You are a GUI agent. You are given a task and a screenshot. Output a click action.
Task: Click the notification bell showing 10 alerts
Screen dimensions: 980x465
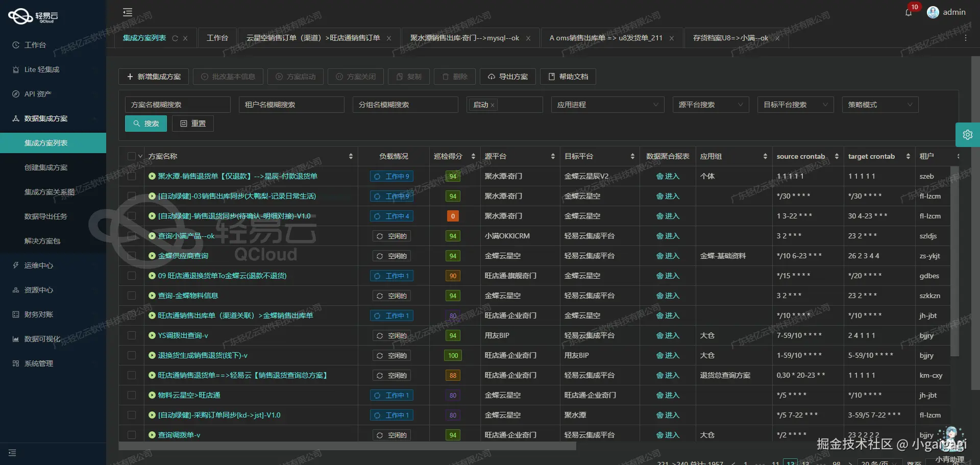tap(909, 12)
